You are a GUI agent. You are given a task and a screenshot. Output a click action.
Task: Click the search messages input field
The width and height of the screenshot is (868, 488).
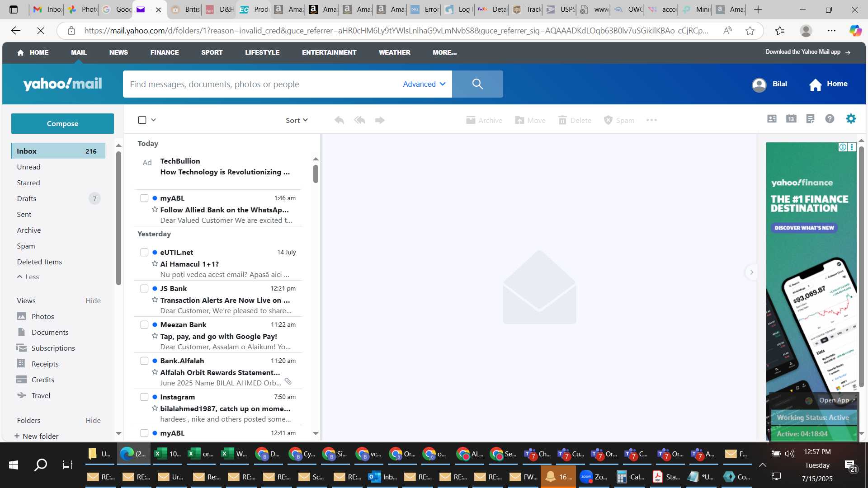(x=262, y=84)
